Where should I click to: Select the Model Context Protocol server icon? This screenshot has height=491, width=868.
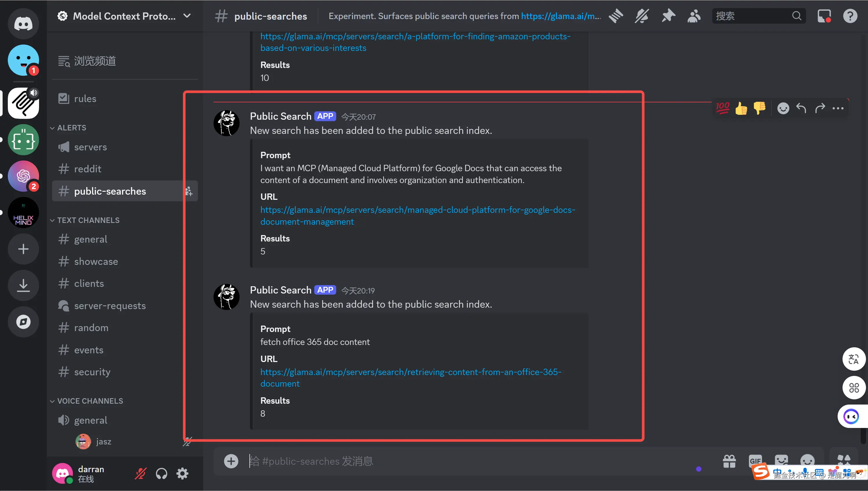pos(23,103)
